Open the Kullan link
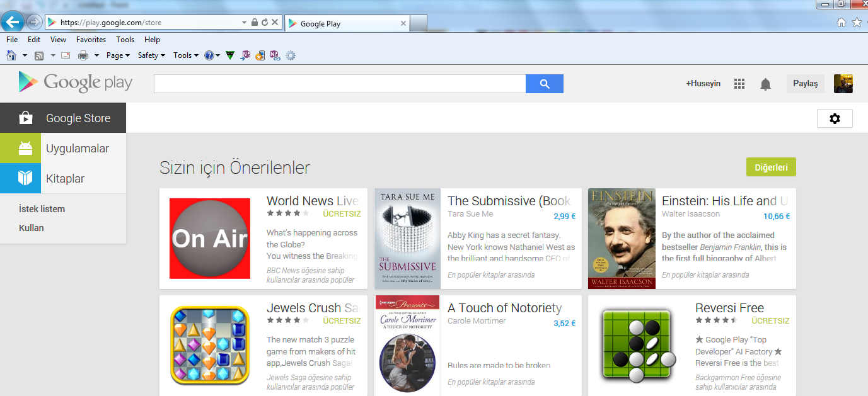The height and width of the screenshot is (396, 868). 32,228
